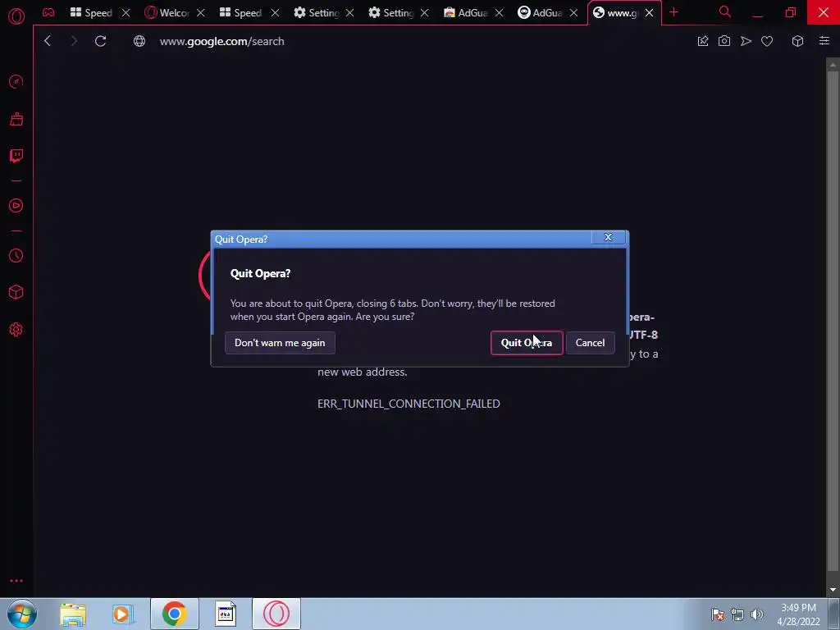Open My Flow send icon
Viewport: 840px width, 630px height.
click(x=746, y=41)
